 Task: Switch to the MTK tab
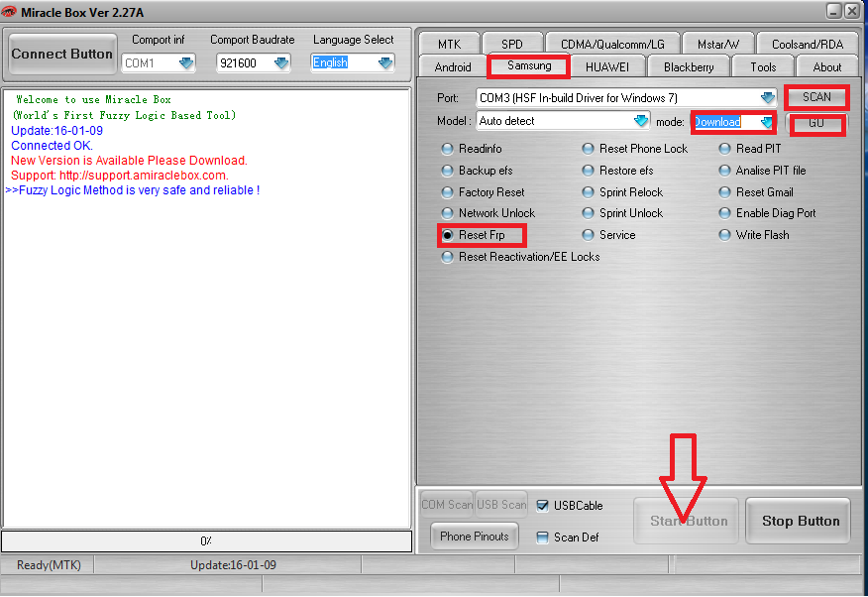click(x=449, y=45)
